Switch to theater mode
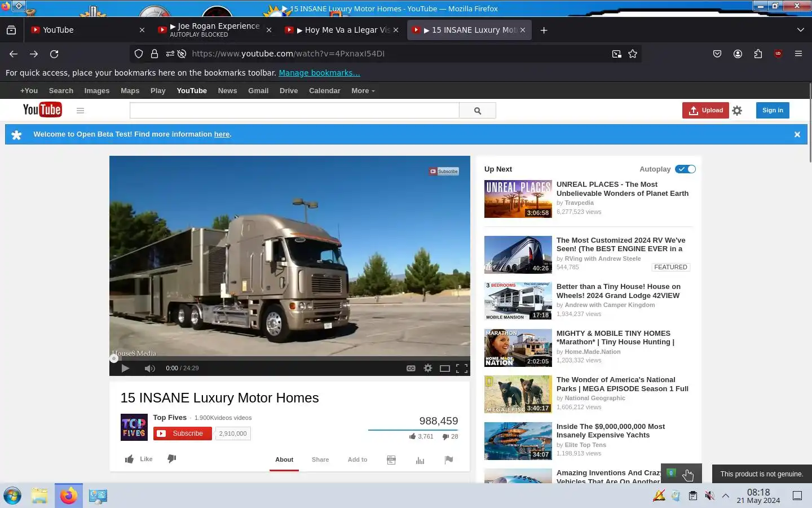Viewport: 812px width, 508px height. [x=445, y=369]
